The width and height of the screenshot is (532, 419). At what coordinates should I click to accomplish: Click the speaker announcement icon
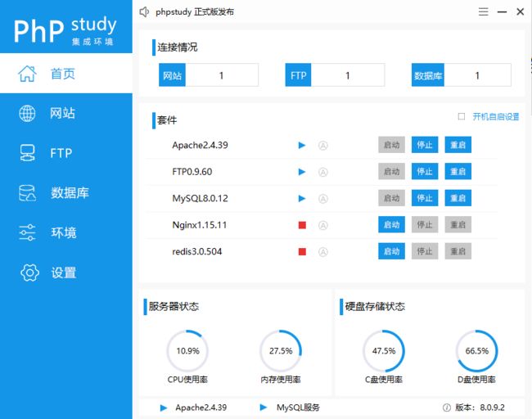(x=144, y=12)
